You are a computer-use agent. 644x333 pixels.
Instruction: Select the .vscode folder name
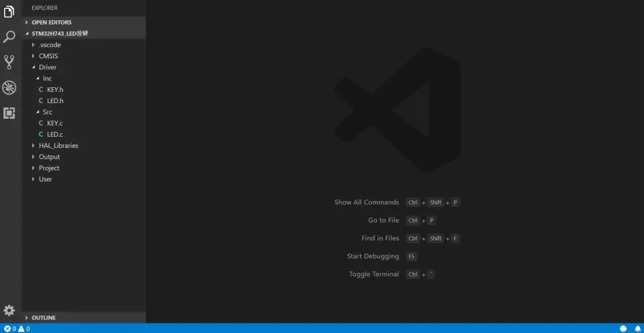coord(50,45)
